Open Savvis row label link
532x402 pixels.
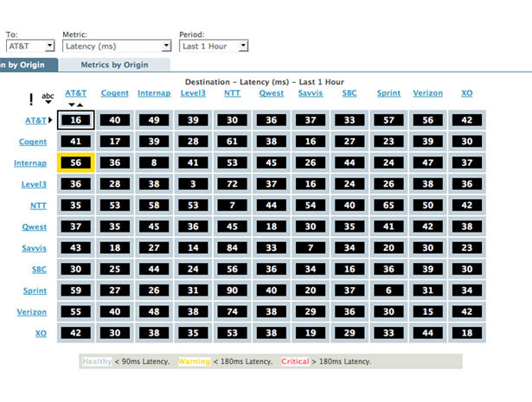click(35, 248)
